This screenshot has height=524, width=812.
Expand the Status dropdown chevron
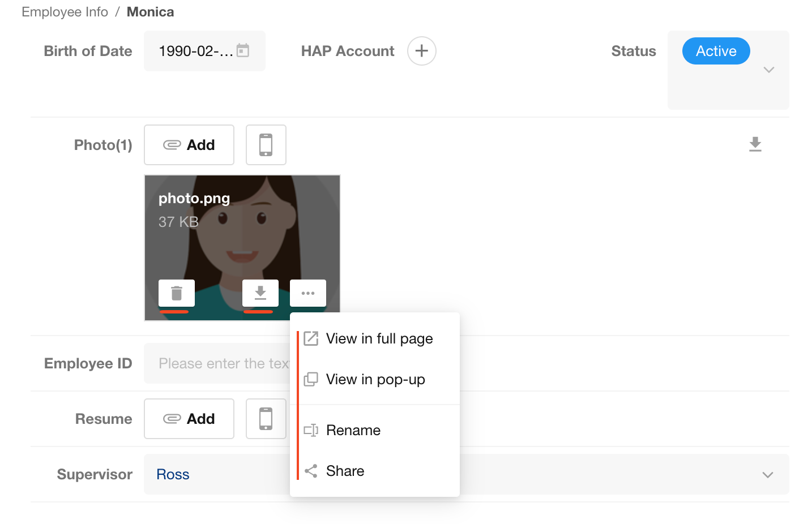point(769,70)
